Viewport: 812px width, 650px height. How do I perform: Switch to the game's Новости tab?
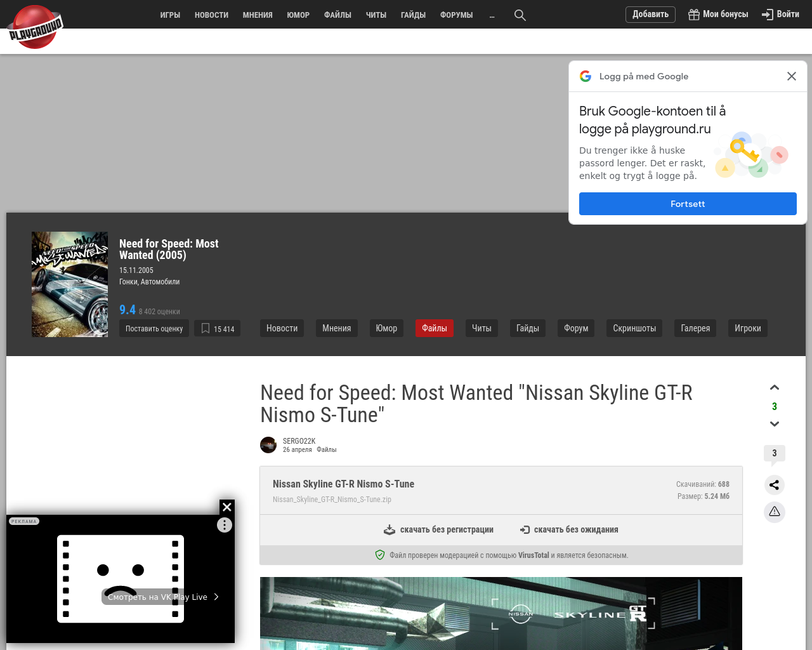[282, 328]
